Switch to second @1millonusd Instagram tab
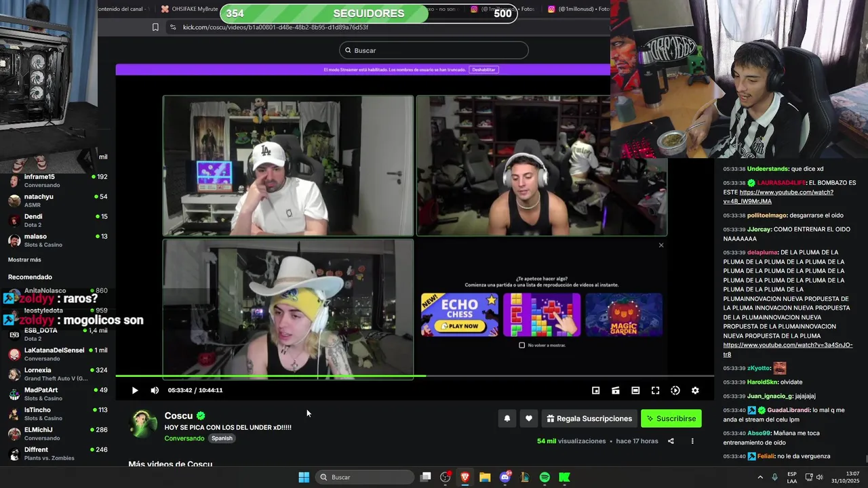This screenshot has height=488, width=868. [x=578, y=9]
